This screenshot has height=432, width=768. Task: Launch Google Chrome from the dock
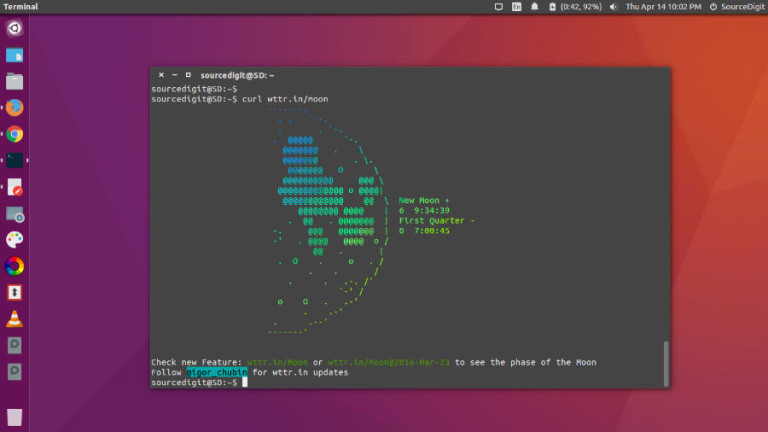(14, 134)
